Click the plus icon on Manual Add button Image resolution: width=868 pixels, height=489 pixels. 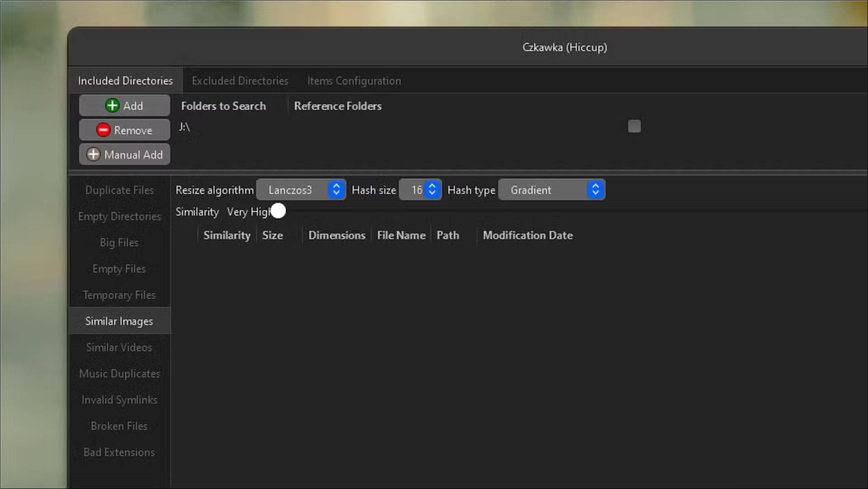click(x=93, y=154)
